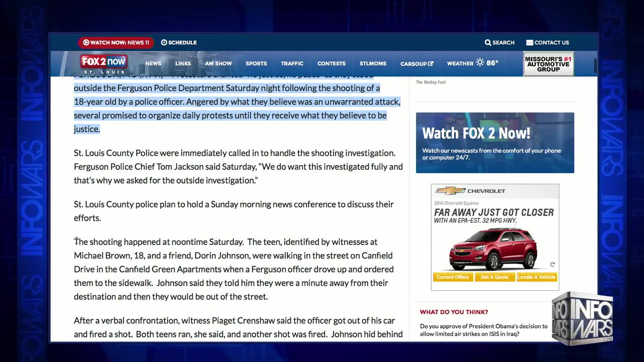This screenshot has height=362, width=644.
Task: Click the page vertical scrollbar thumb
Action: pos(596,65)
